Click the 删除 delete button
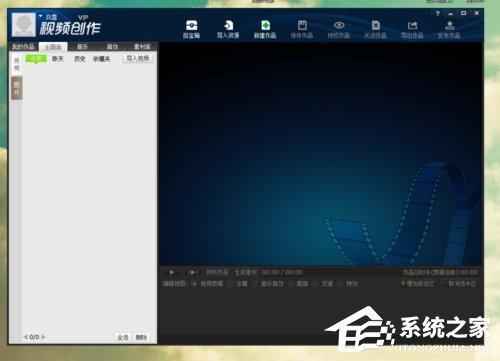500x361 pixels. pos(141,337)
